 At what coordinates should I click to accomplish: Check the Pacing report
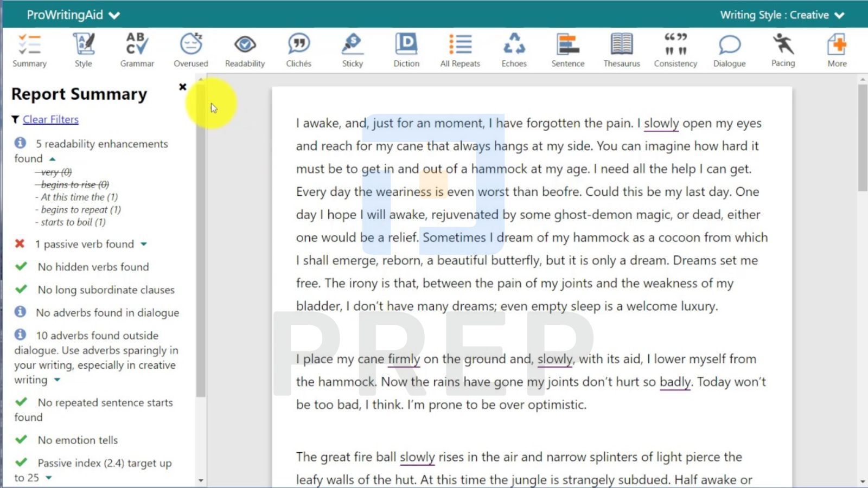click(x=782, y=49)
